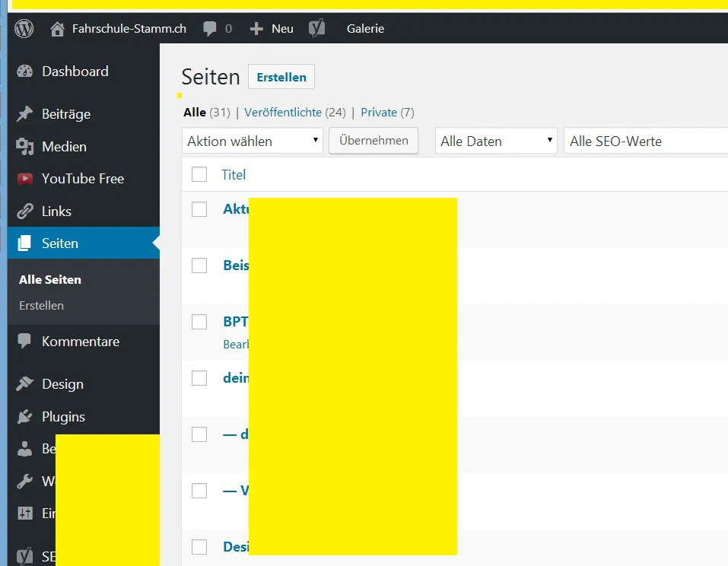Toggle the select-all checkbox beside Titel

[199, 174]
